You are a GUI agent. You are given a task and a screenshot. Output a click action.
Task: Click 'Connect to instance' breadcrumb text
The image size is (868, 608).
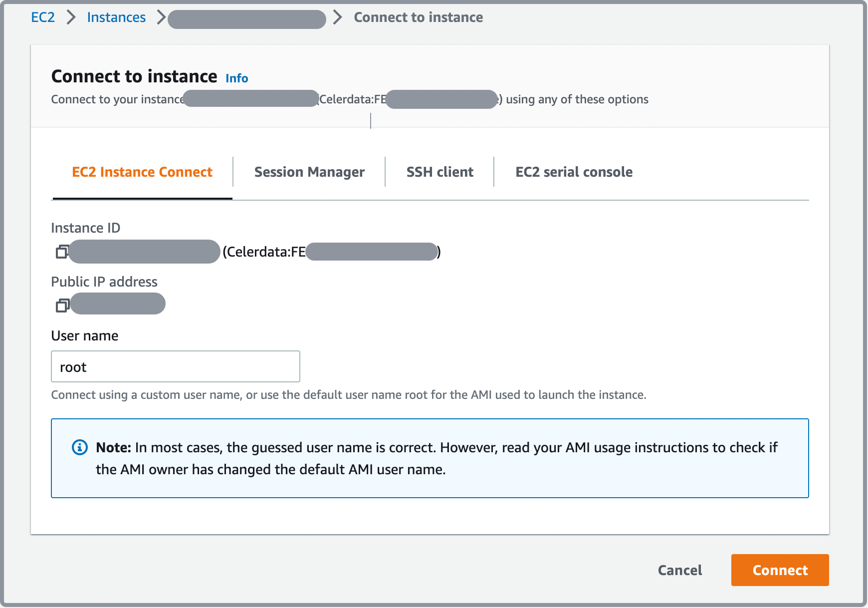click(x=418, y=17)
